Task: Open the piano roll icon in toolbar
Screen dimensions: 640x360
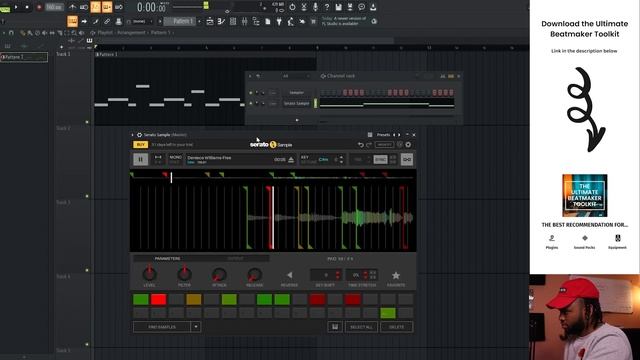Action: [x=221, y=21]
